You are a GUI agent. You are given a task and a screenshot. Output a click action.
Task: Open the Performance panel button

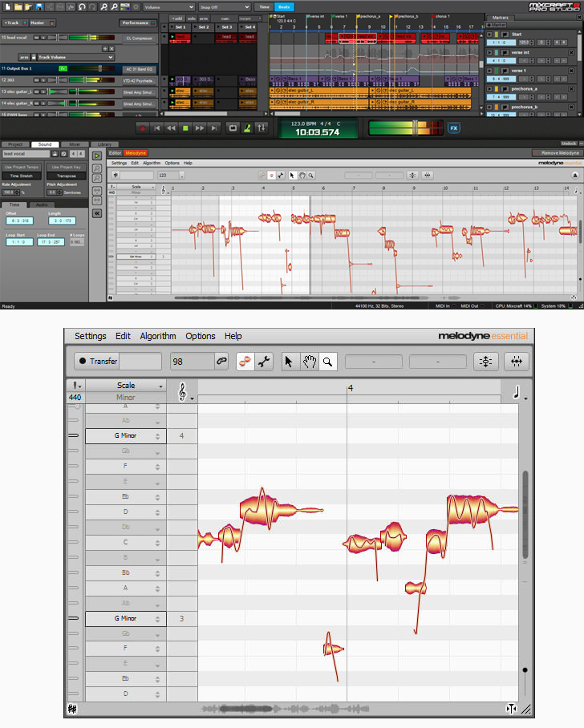tap(138, 22)
